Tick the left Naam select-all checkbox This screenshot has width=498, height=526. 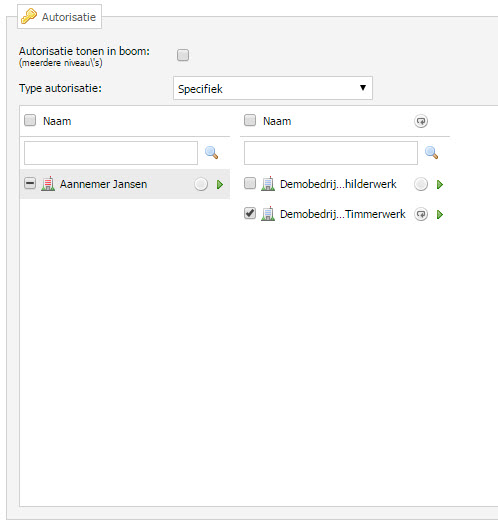pyautogui.click(x=30, y=120)
